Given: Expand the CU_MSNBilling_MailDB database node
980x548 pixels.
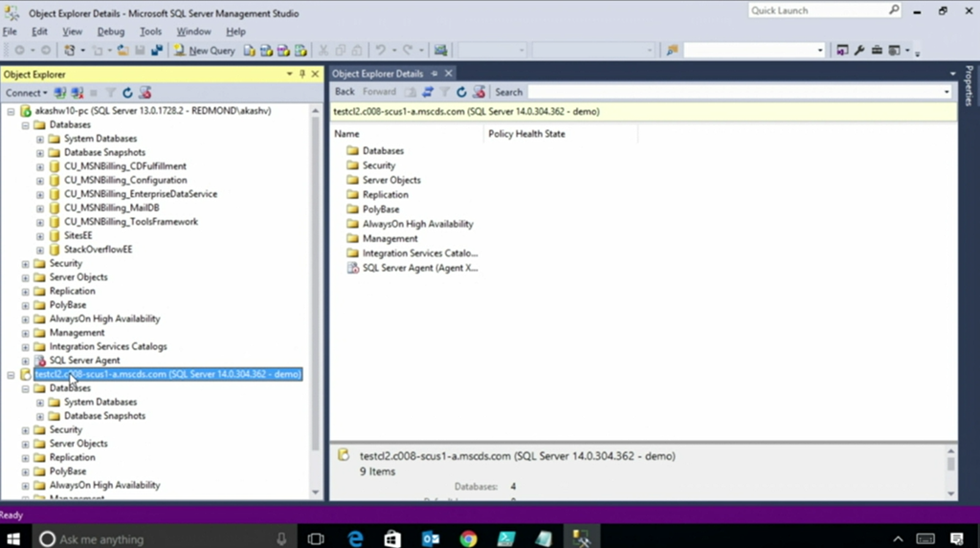Looking at the screenshot, I should (x=40, y=208).
